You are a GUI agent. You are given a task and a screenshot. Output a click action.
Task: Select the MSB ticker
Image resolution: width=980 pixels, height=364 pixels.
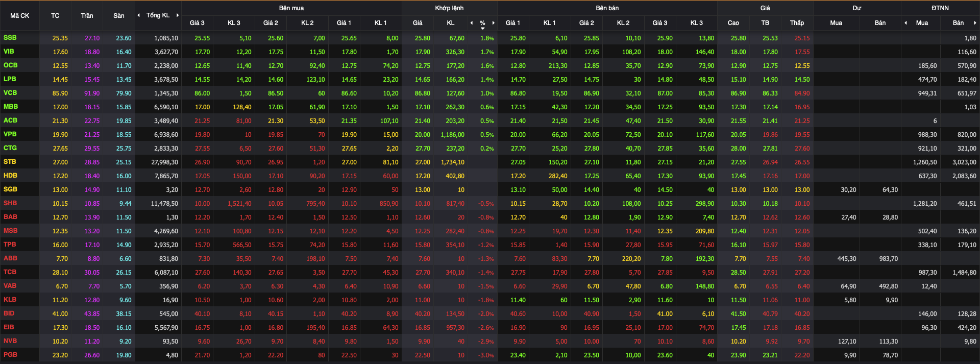pyautogui.click(x=10, y=231)
